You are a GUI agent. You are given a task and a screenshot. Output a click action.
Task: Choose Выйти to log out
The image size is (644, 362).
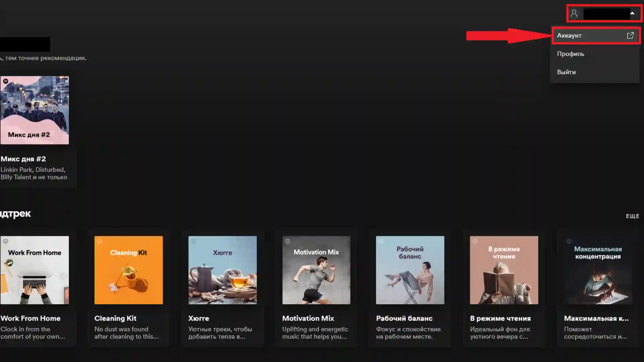point(566,72)
